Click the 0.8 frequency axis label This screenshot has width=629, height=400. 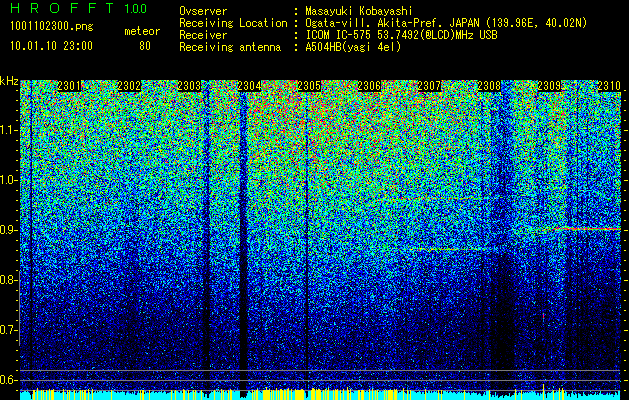pos(9,280)
